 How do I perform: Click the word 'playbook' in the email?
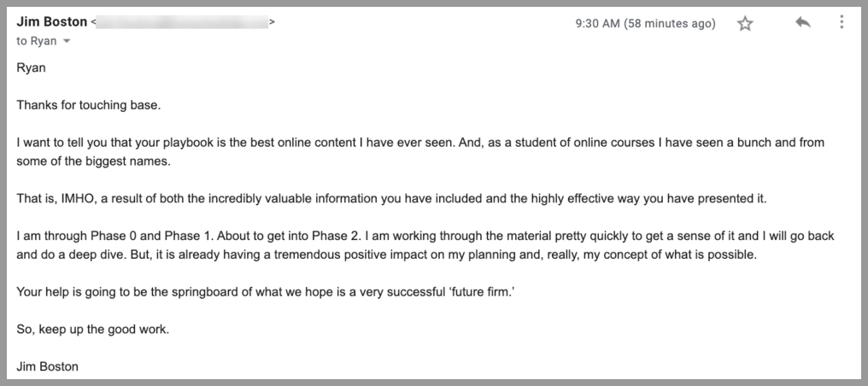click(186, 143)
